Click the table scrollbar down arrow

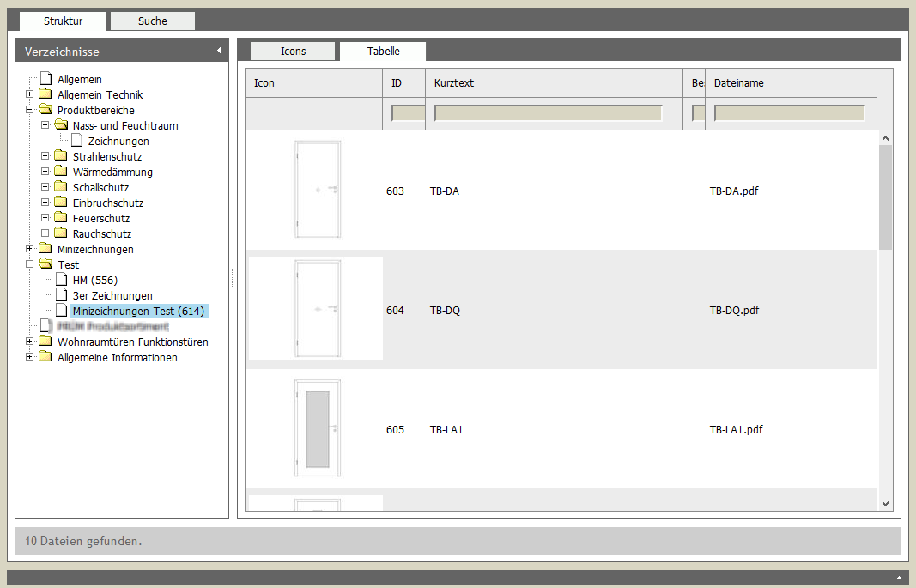(885, 504)
